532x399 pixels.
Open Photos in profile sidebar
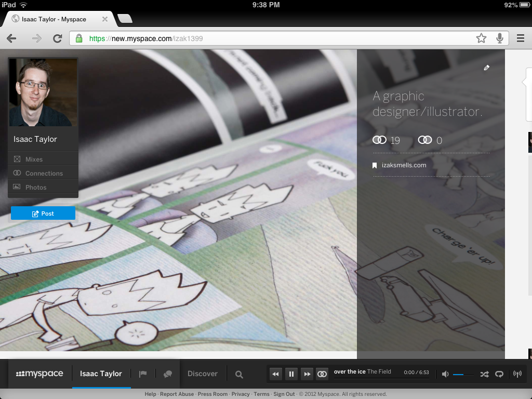43,187
